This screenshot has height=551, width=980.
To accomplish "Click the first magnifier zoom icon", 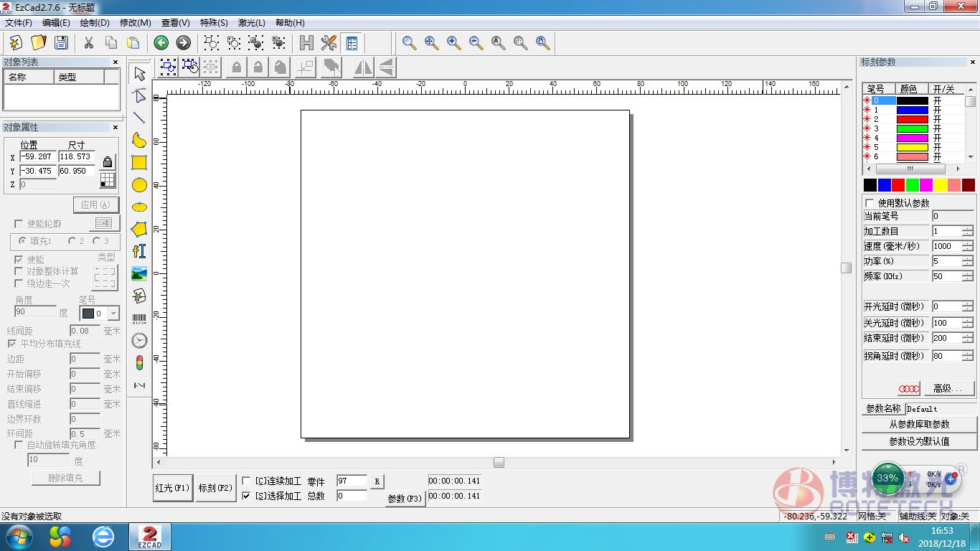I will point(409,42).
